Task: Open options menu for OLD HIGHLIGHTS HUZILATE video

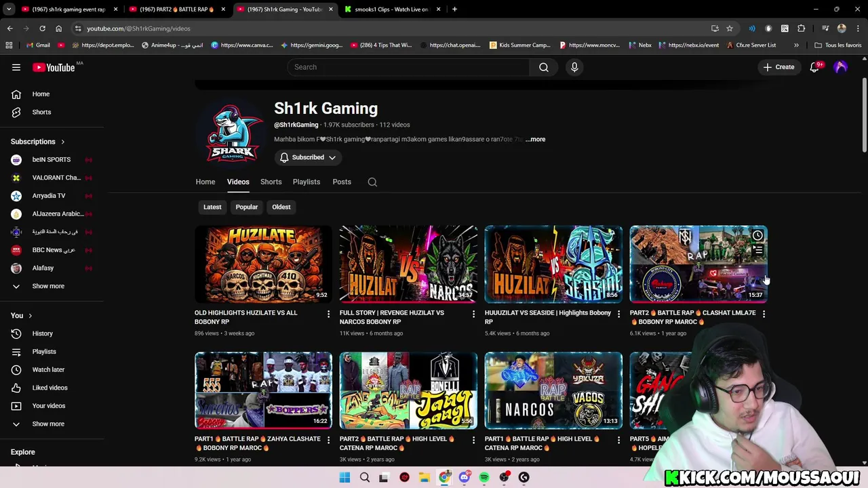Action: (x=328, y=314)
